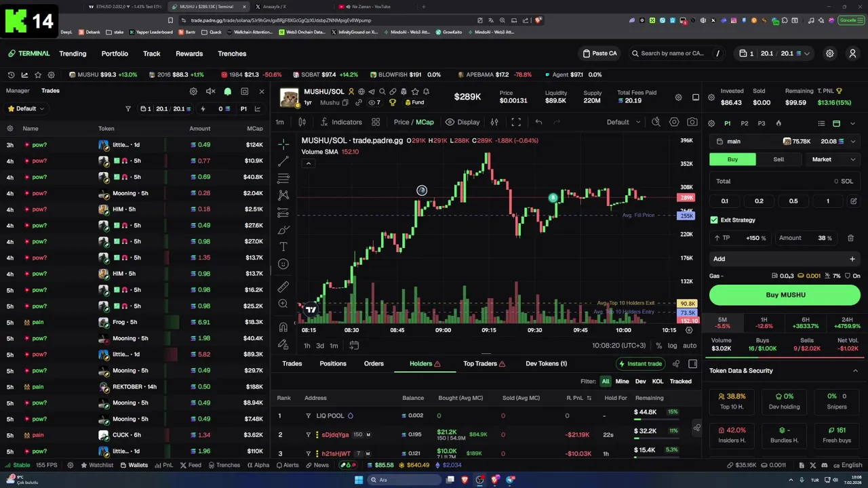Image resolution: width=868 pixels, height=488 pixels.
Task: Take a chart snapshot with camera icon
Action: click(x=692, y=122)
